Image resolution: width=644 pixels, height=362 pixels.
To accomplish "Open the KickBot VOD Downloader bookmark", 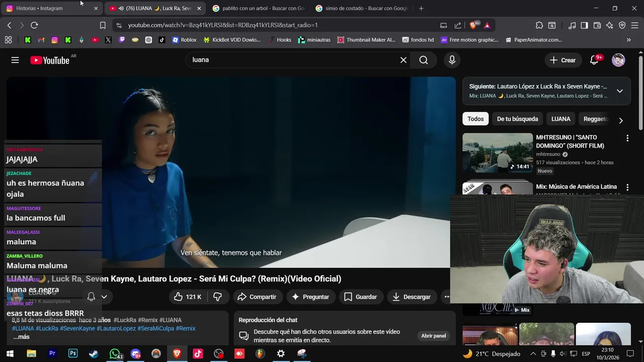I will point(232,40).
